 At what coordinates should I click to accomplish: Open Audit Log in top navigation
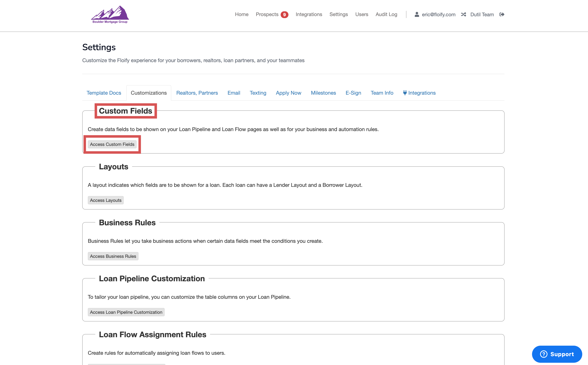click(386, 14)
